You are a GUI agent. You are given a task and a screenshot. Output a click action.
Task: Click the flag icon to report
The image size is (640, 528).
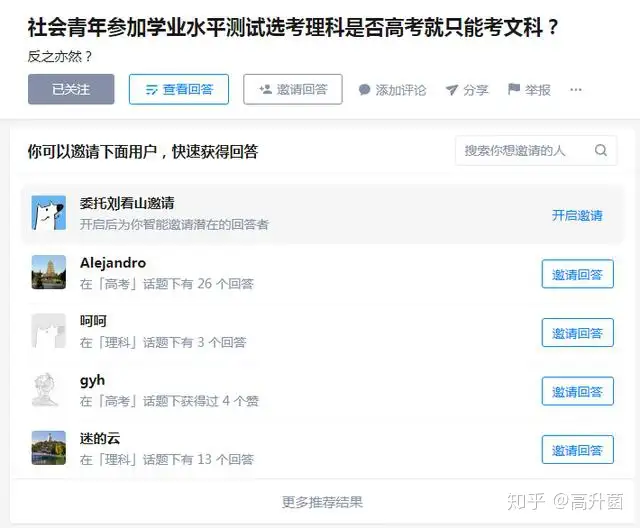pyautogui.click(x=514, y=89)
